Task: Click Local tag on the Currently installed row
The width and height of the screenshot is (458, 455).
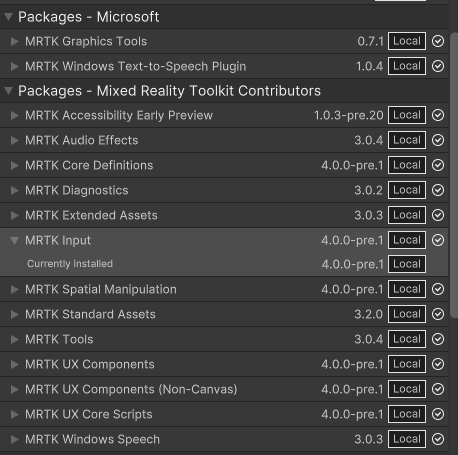Action: (x=407, y=264)
